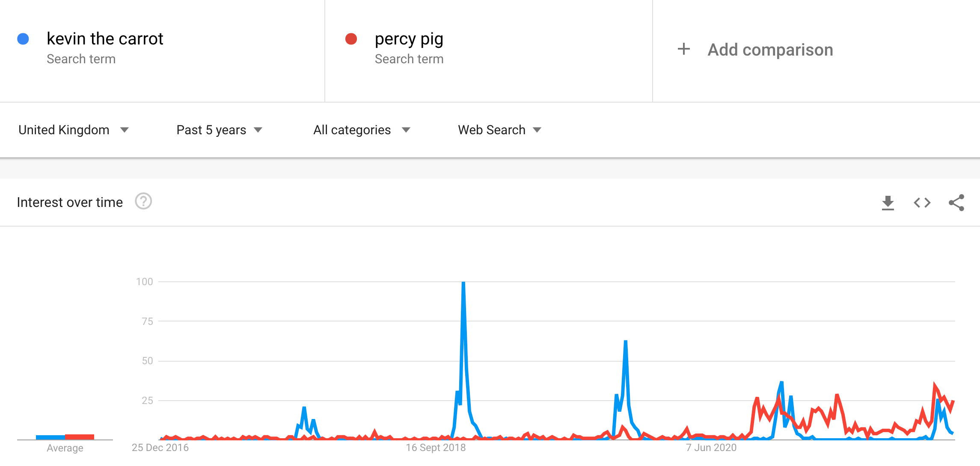The height and width of the screenshot is (466, 980).
Task: Share the Interest over time chart
Action: [x=956, y=203]
